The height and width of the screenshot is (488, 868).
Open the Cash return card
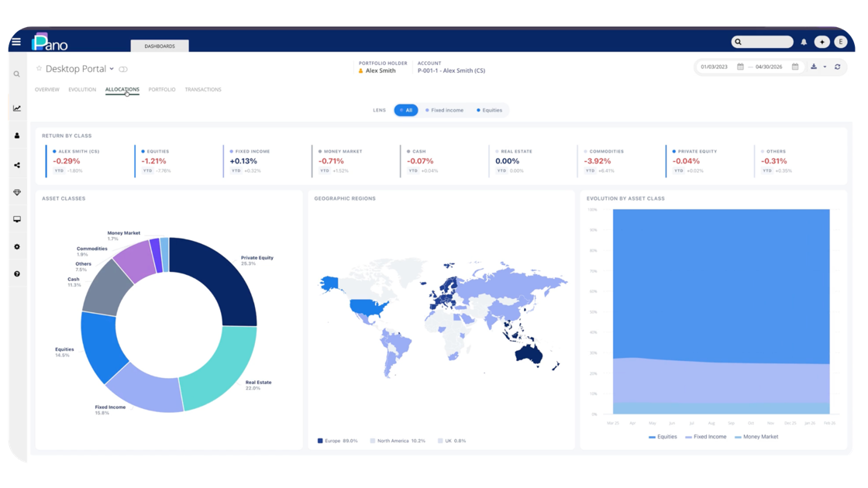click(x=443, y=161)
